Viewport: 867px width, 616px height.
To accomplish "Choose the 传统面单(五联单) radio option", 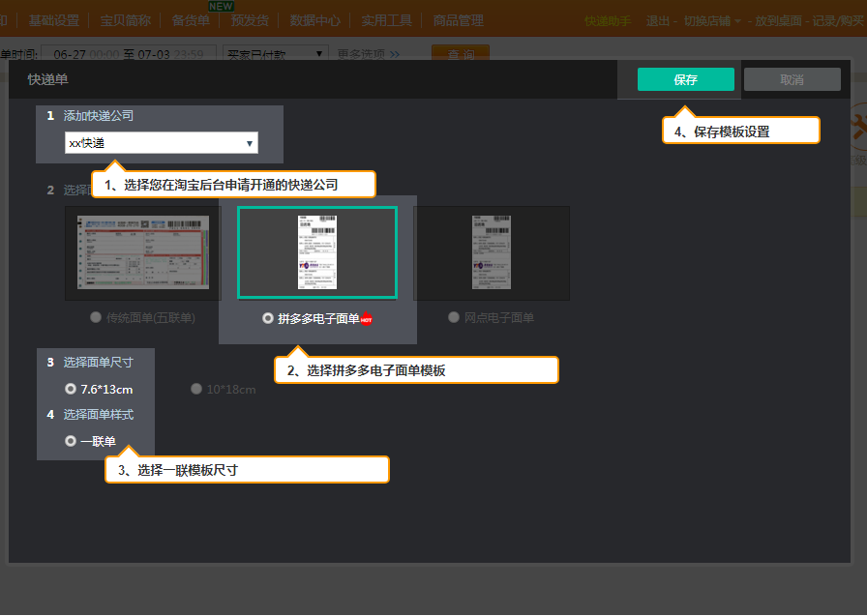I will [x=95, y=317].
